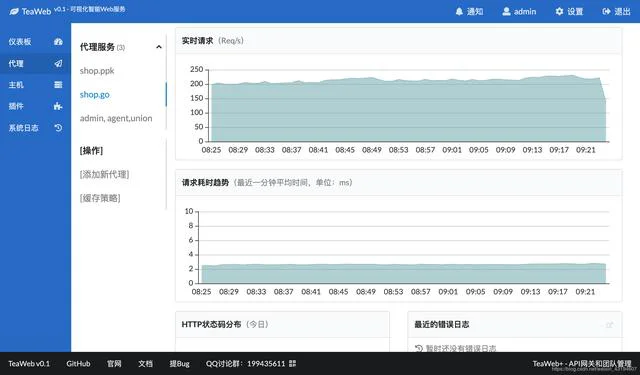Viewport: 640px width, 375px height.
Task: Select the shop.ppk proxy service
Action: (97, 71)
